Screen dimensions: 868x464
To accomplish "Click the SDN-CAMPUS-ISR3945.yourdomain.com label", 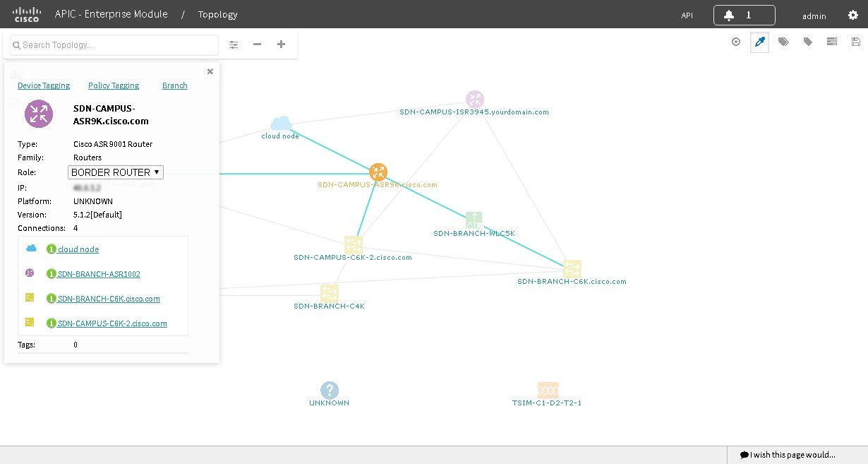I will tap(474, 112).
